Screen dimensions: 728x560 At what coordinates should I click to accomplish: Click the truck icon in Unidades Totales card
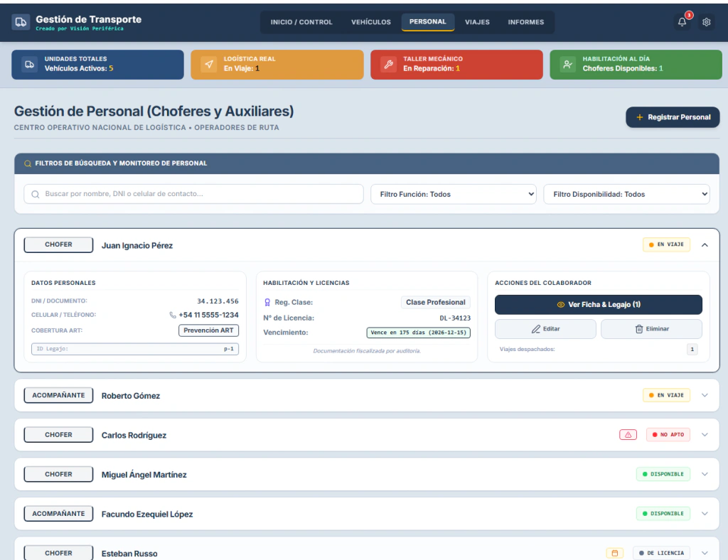coord(30,65)
